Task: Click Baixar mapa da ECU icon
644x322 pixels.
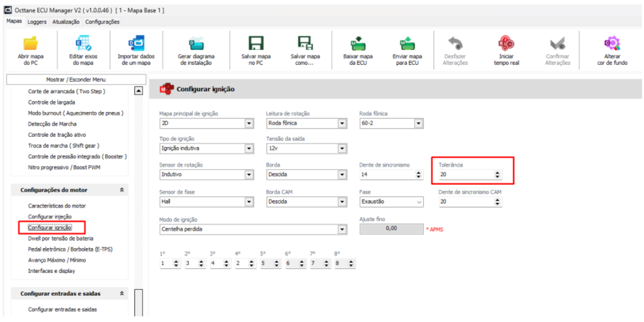Action: coord(358,43)
